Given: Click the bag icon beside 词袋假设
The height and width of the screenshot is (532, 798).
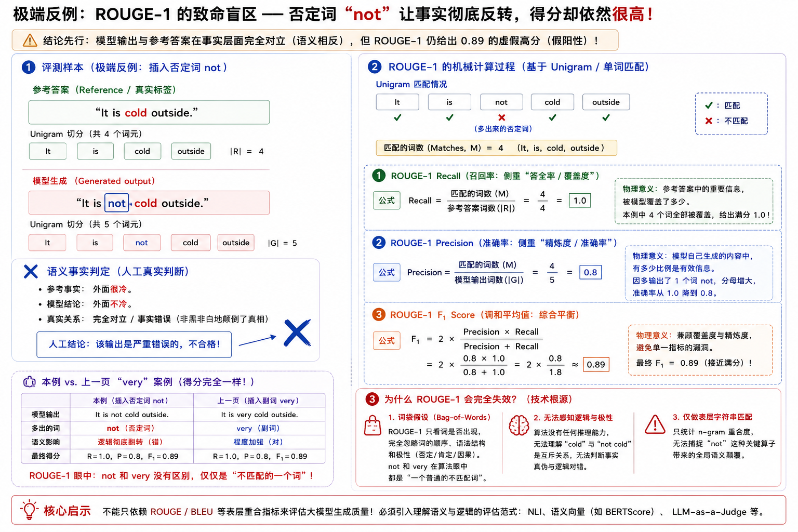Looking at the screenshot, I should [x=373, y=425].
